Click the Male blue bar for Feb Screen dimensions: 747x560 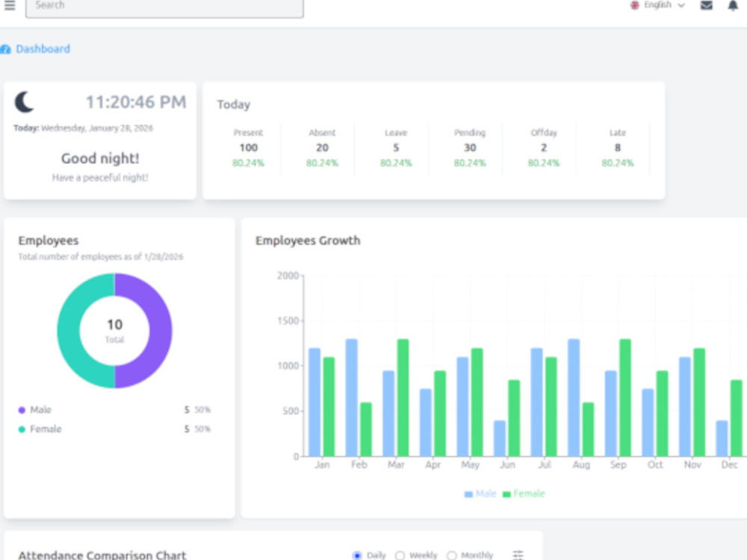point(352,398)
